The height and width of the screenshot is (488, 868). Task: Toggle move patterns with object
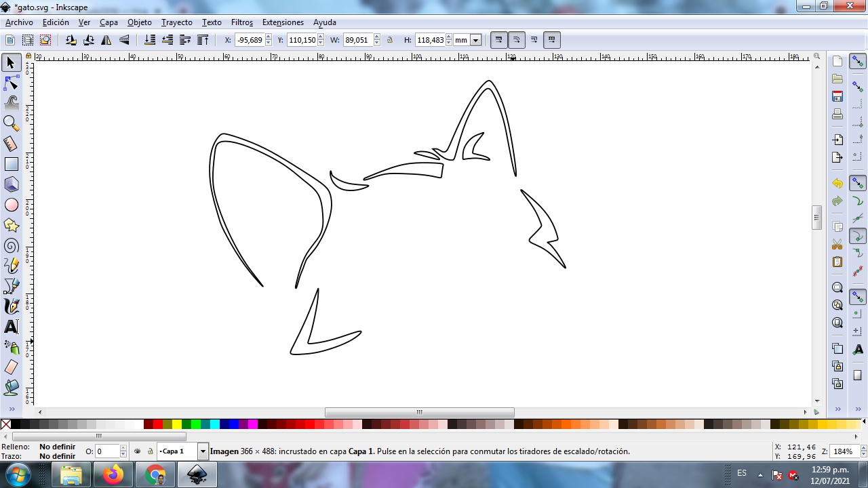point(552,40)
